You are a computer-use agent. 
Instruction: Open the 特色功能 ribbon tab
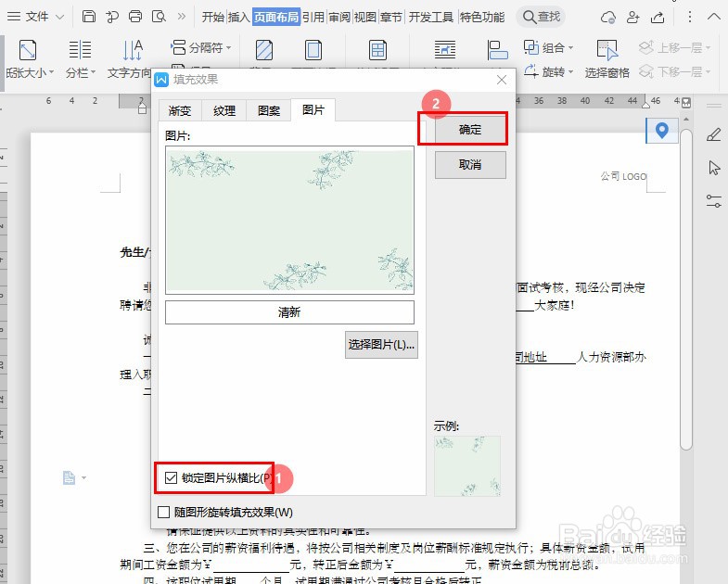click(x=482, y=18)
